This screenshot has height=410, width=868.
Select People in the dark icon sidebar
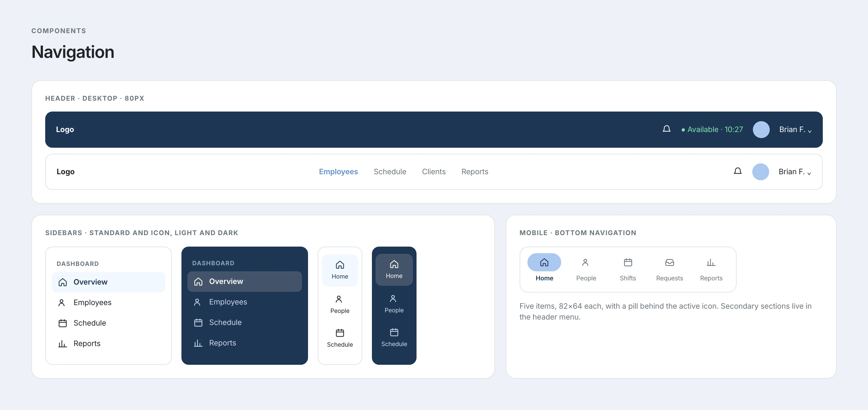394,304
